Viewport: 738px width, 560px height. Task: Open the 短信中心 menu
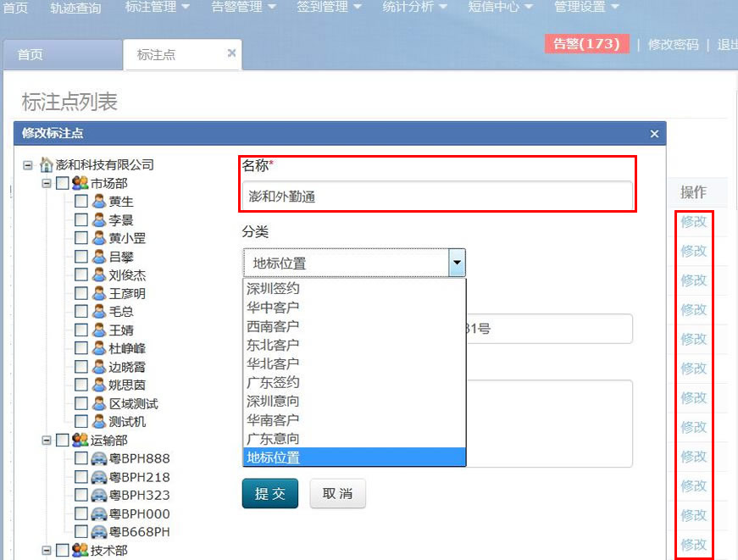[500, 7]
